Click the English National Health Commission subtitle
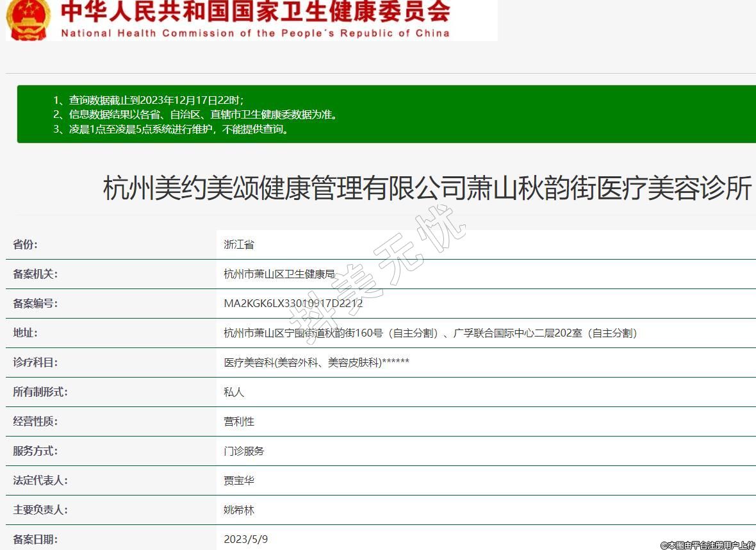This screenshot has height=550, width=756. (x=255, y=33)
